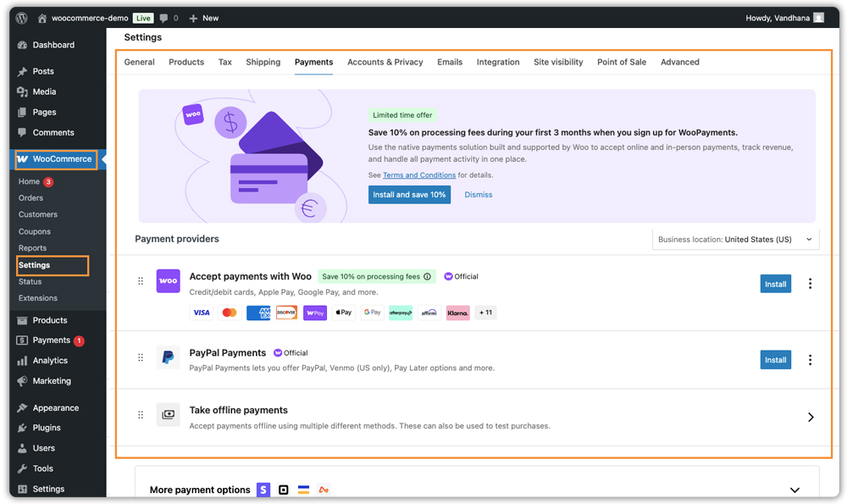The image size is (847, 504).
Task: Click the Install and save 10% button
Action: coord(409,194)
